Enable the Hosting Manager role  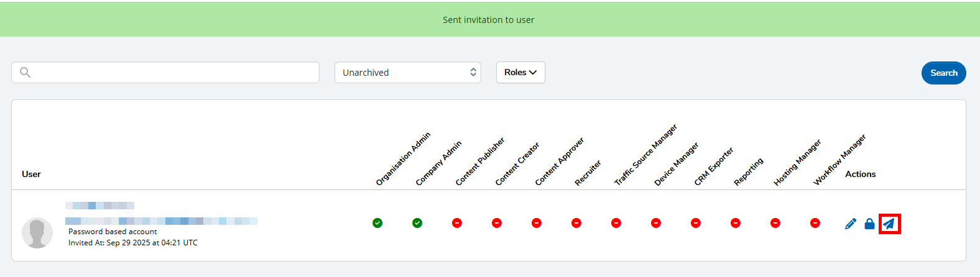(775, 223)
